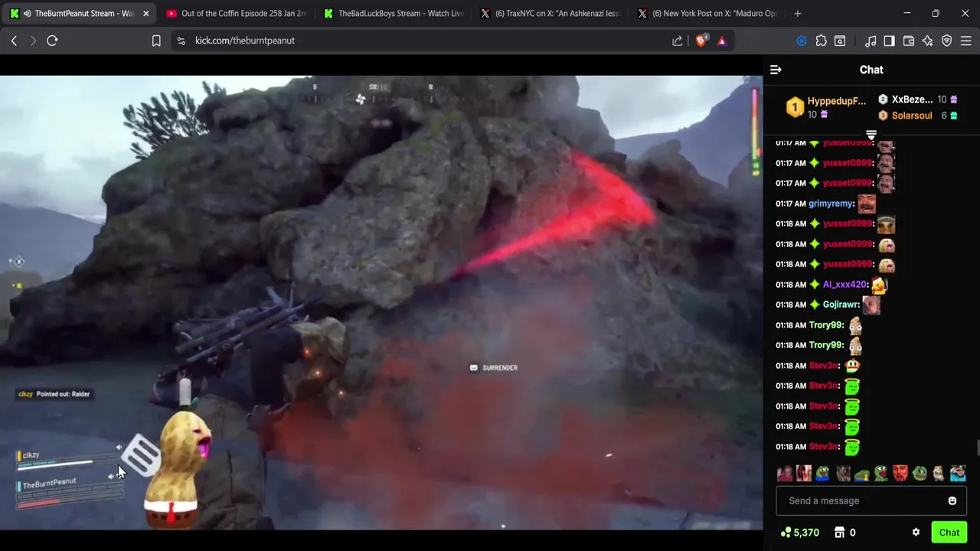Insert the blue-shirt saluting quick emote
This screenshot has width=980, height=551.
958,474
